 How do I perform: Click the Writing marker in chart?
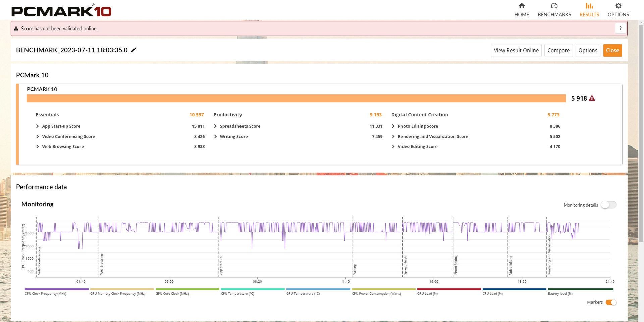click(355, 270)
